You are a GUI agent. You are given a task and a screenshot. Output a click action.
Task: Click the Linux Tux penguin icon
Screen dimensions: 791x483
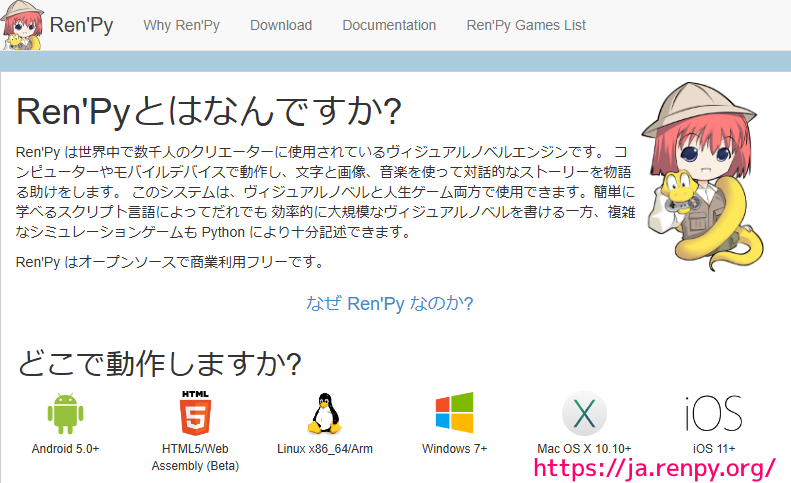pos(324,414)
